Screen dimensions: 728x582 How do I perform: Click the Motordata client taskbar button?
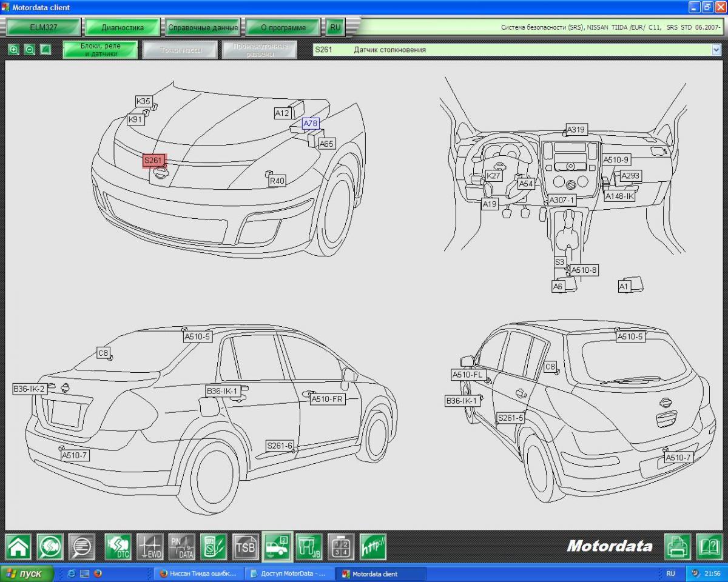click(x=382, y=574)
